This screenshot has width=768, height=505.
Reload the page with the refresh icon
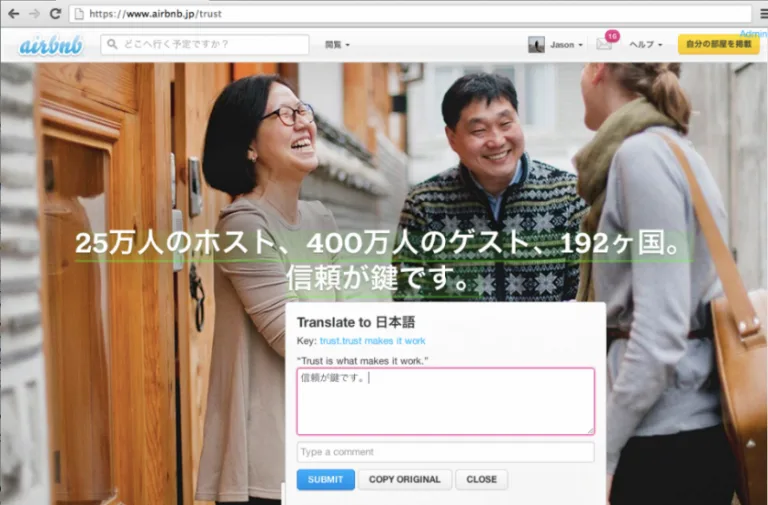[55, 14]
